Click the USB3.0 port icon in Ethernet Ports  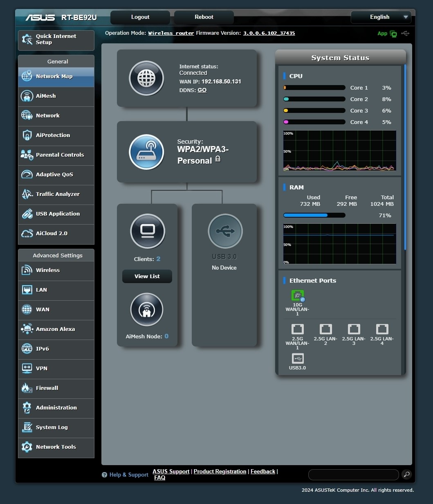(298, 358)
